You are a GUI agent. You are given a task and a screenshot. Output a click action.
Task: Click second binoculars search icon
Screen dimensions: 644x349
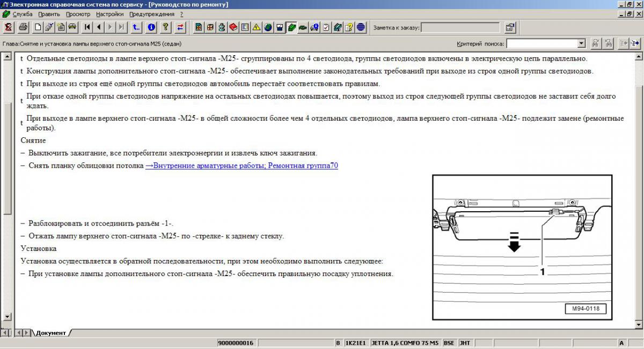pos(609,43)
